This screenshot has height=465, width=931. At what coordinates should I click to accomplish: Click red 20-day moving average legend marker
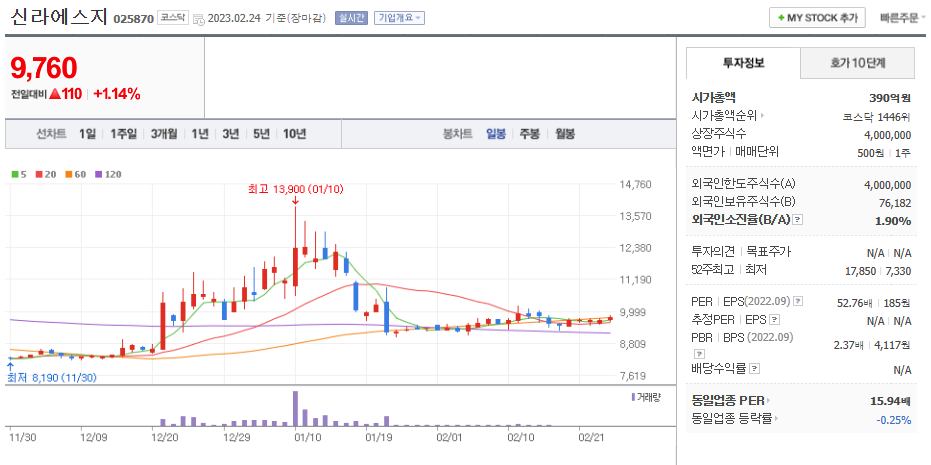coord(39,175)
